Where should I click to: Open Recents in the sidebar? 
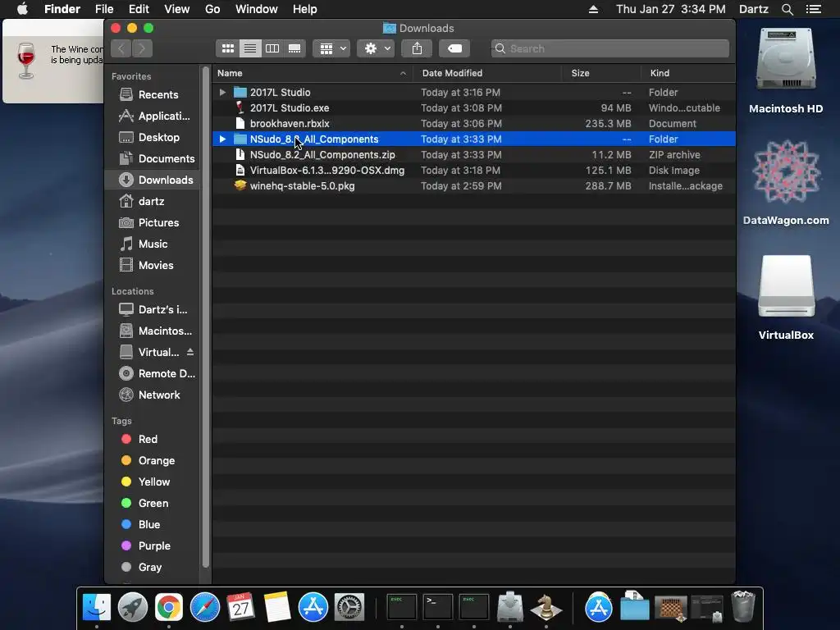(152, 95)
